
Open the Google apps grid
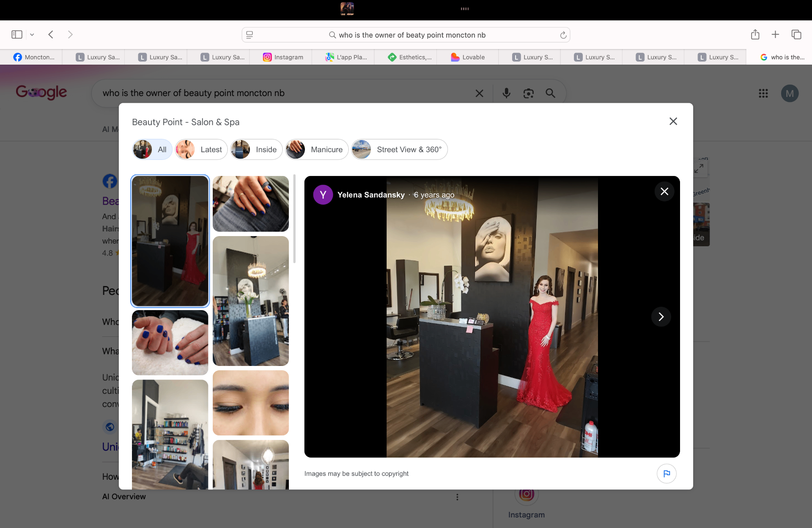pyautogui.click(x=763, y=93)
